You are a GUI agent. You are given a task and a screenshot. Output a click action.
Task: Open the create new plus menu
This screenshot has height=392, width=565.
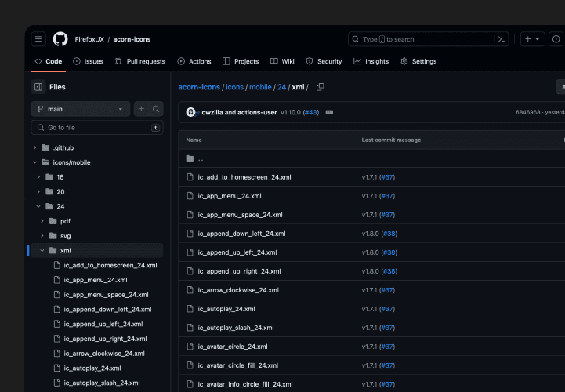point(532,39)
